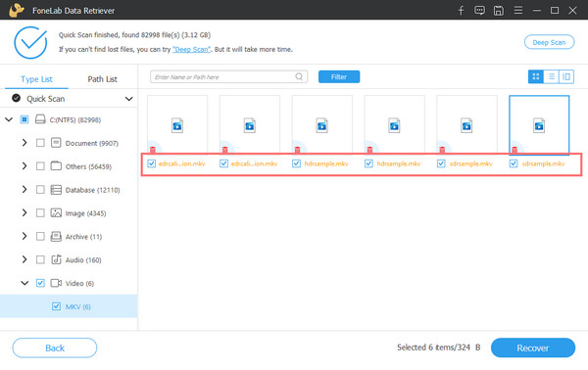Click the search magnifier icon
Image resolution: width=588 pixels, height=370 pixels.
point(299,76)
